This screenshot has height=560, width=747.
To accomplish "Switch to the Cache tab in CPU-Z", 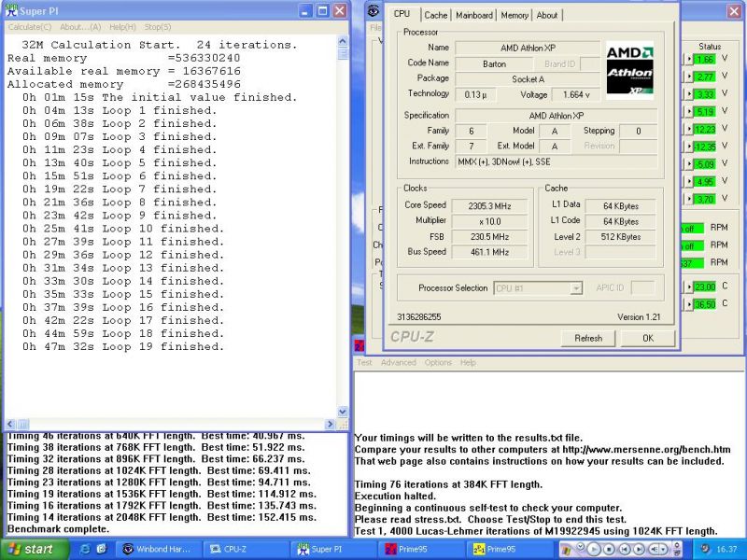I will pyautogui.click(x=436, y=15).
